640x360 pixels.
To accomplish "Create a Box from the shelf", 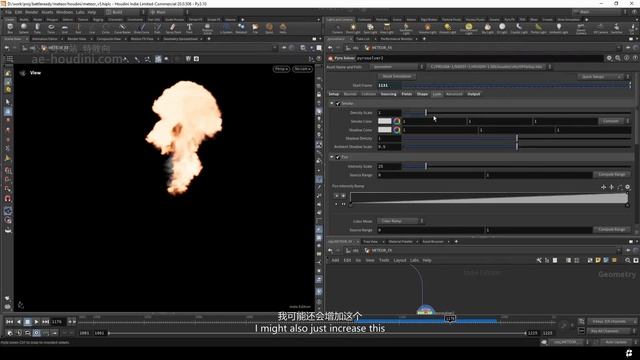I will coord(10,28).
